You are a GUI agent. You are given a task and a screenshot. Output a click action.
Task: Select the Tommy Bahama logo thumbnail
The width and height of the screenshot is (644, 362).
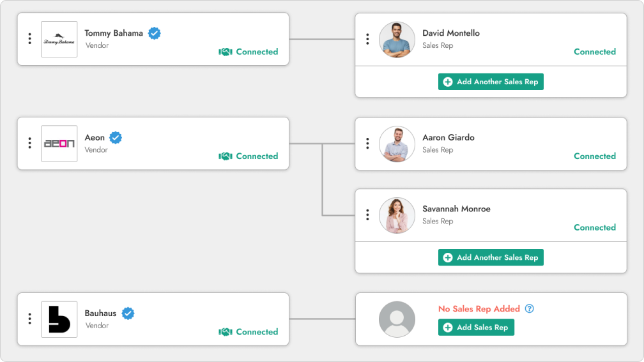pos(59,40)
